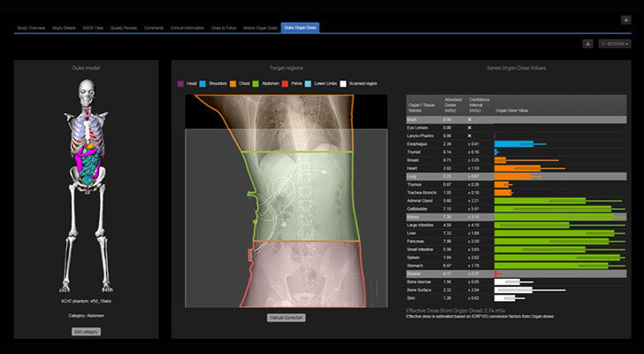Click the Gallbladder organ name
This screenshot has width=644, height=354.
click(x=417, y=209)
